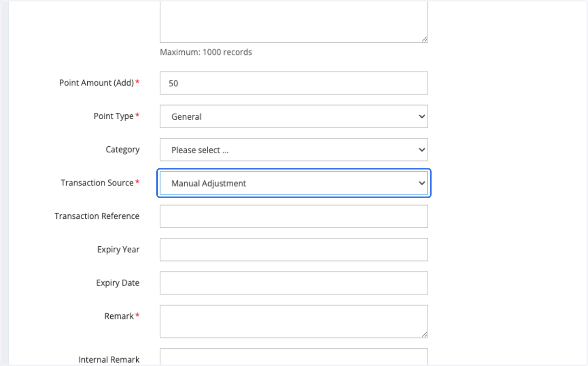Click the 'Point Type' label
Screen dimensions: 588x366
click(x=114, y=116)
